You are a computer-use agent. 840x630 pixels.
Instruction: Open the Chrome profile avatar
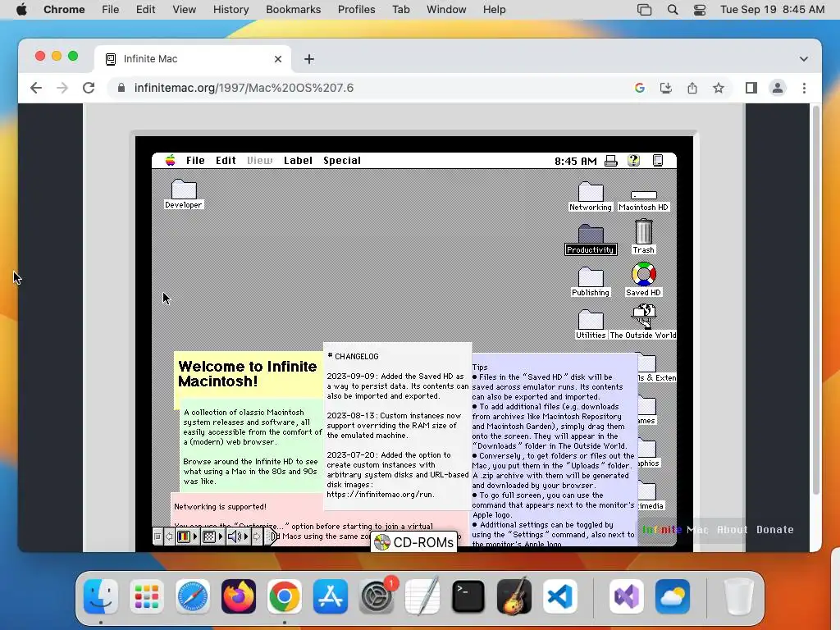(778, 88)
